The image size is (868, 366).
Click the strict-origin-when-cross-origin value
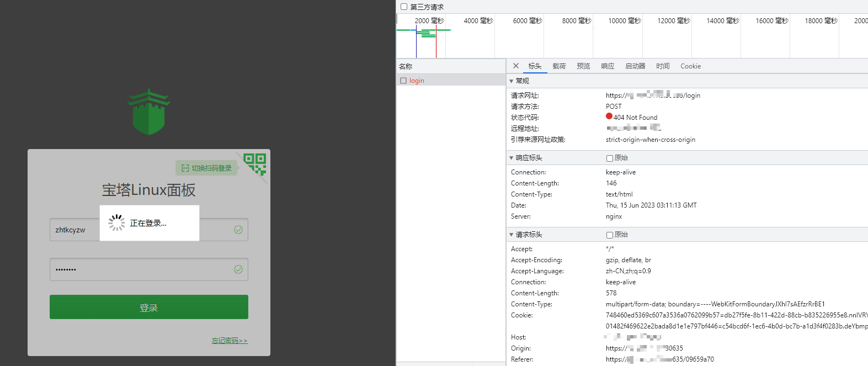[x=651, y=140]
